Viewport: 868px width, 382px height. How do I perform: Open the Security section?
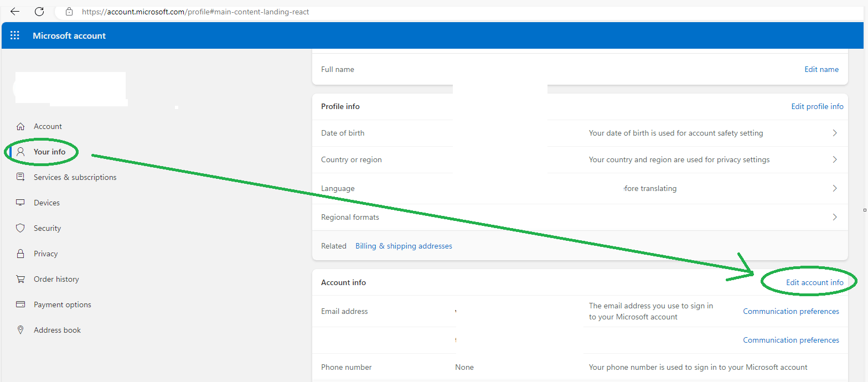(x=47, y=228)
